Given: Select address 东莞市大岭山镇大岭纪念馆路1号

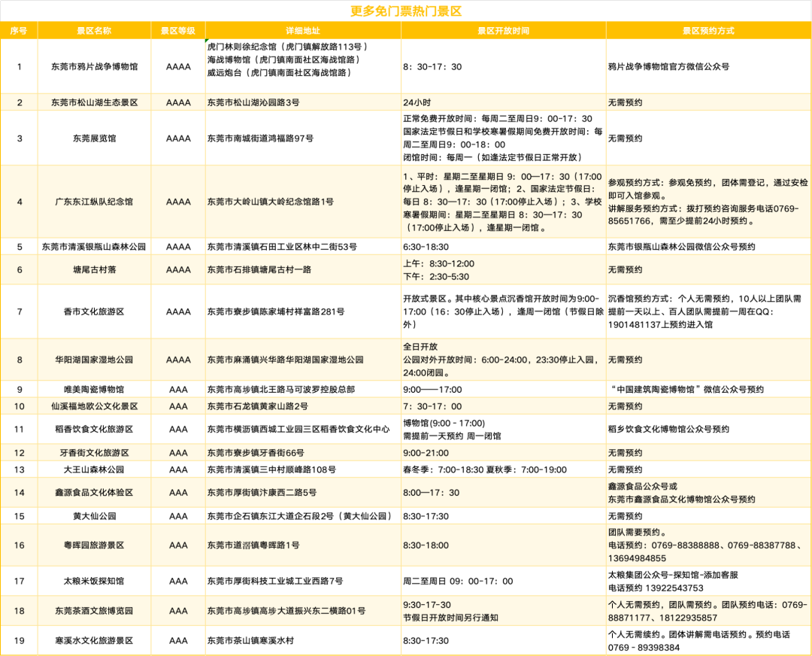Looking at the screenshot, I should coord(271,202).
